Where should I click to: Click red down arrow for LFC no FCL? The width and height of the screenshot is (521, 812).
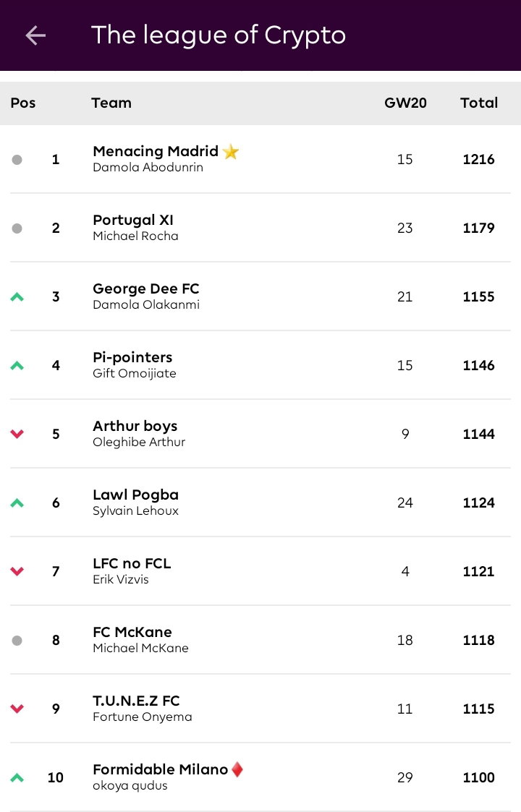click(x=17, y=571)
